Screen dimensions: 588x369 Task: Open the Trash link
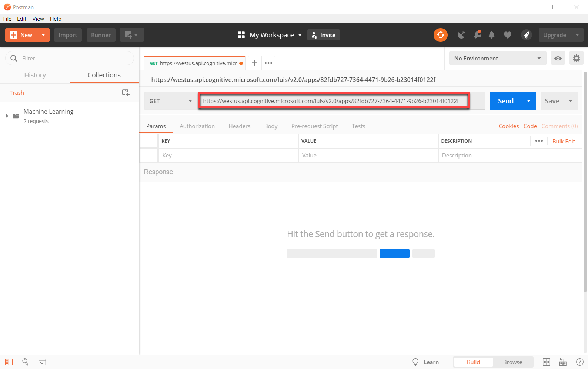(17, 93)
